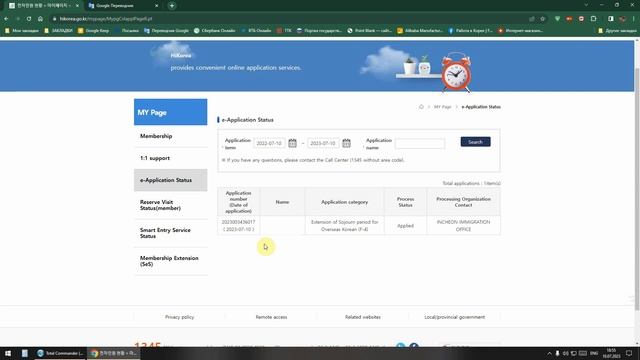Open end date calendar picker
Screen dimensions: 640x360
[x=347, y=143]
